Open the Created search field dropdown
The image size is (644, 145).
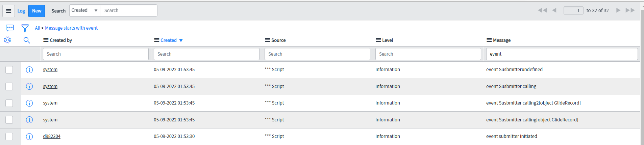click(x=85, y=10)
